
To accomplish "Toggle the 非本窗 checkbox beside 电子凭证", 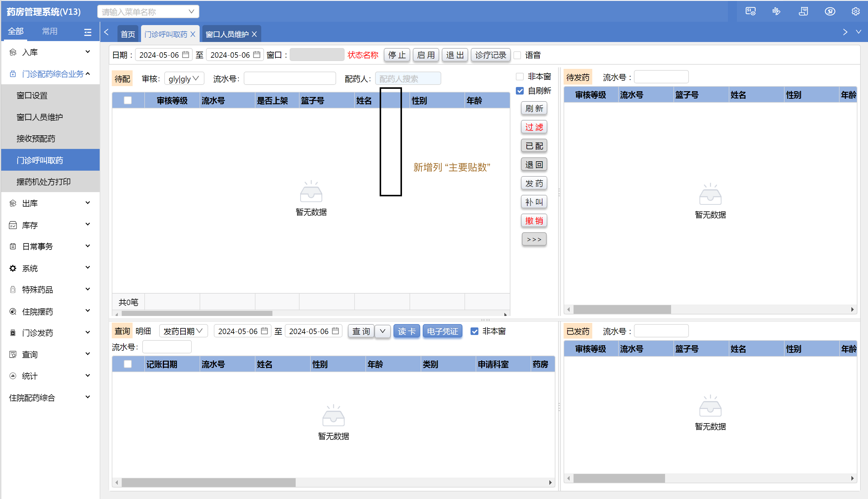I will click(474, 331).
